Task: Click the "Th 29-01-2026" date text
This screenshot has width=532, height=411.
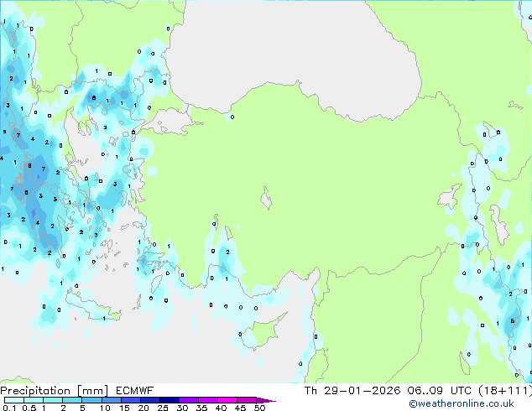Action: click(x=352, y=391)
